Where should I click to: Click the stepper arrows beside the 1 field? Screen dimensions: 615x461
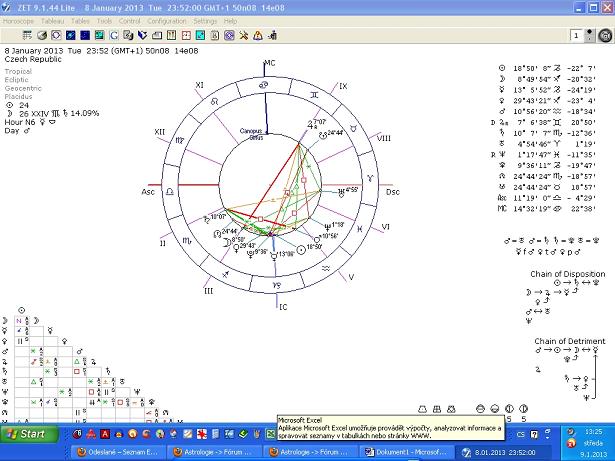click(589, 36)
